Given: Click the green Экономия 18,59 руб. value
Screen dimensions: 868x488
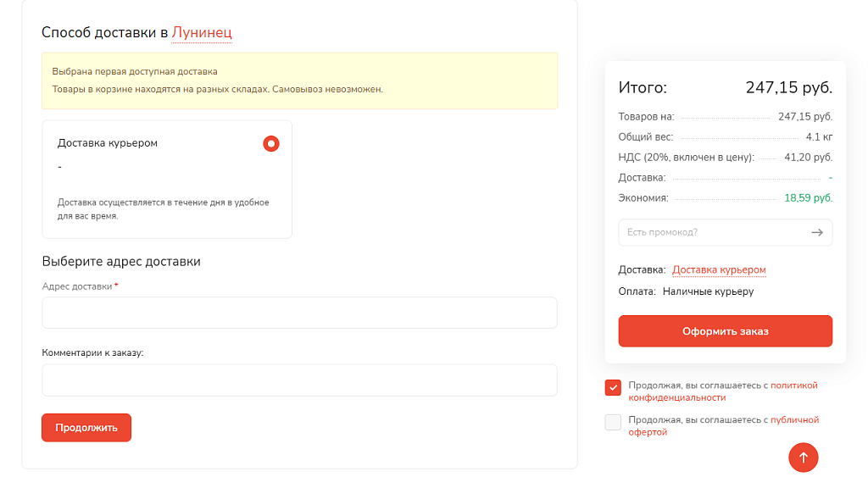Looking at the screenshot, I should 808,198.
